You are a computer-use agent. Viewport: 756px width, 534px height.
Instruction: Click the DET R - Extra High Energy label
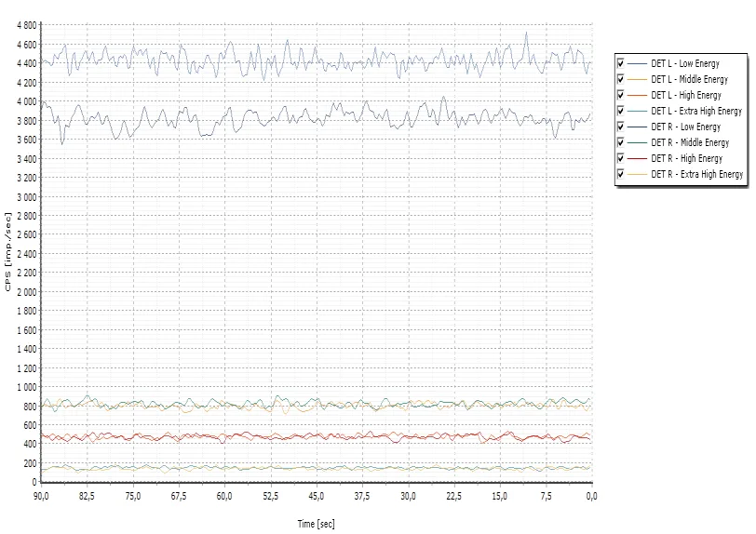point(697,175)
